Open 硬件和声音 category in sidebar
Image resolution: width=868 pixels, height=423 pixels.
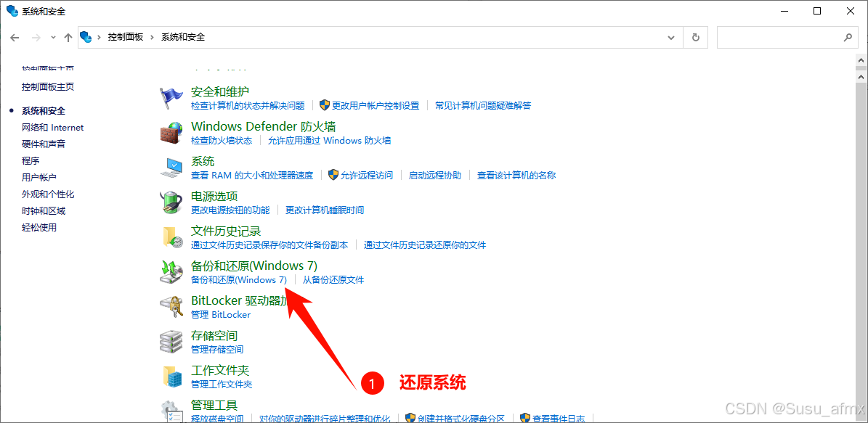click(44, 144)
